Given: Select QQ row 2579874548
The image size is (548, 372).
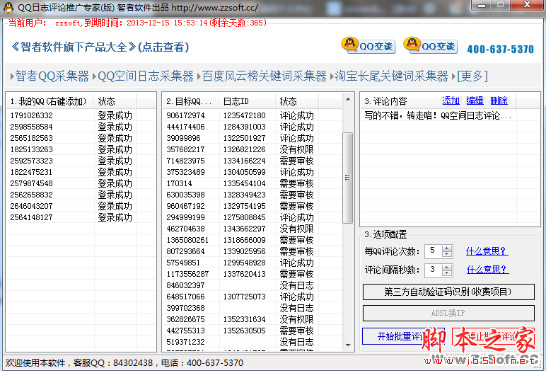Looking at the screenshot, I should click(81, 183).
